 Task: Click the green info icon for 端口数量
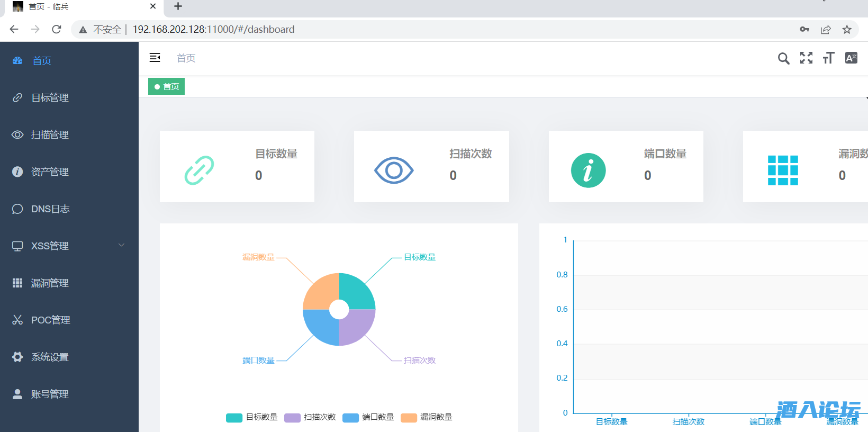pyautogui.click(x=588, y=170)
